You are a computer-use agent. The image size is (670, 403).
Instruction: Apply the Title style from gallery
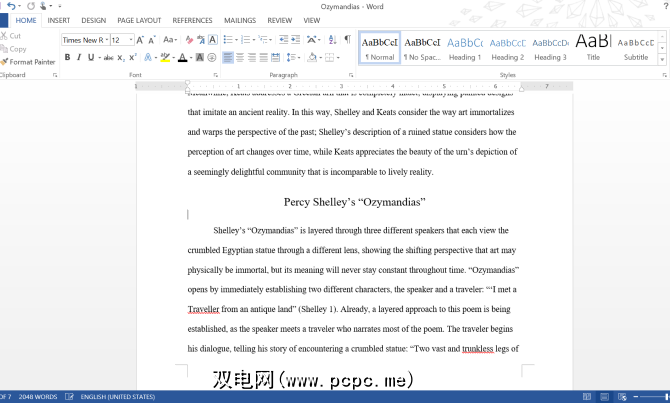[x=593, y=48]
